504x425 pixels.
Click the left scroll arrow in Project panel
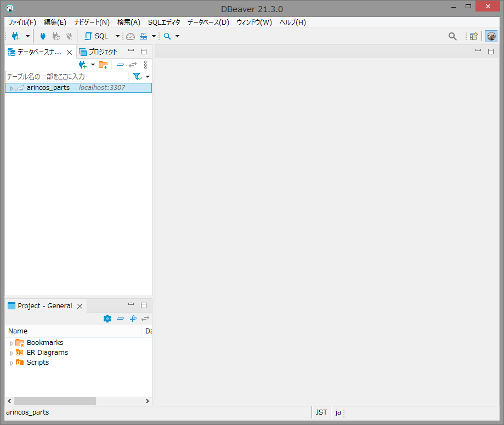(9, 401)
